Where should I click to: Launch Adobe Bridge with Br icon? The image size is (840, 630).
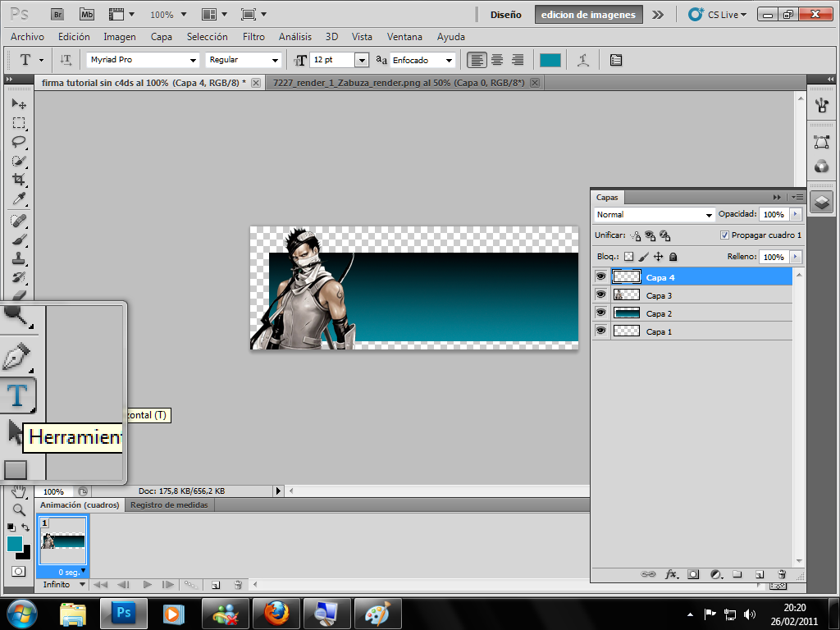coord(57,15)
